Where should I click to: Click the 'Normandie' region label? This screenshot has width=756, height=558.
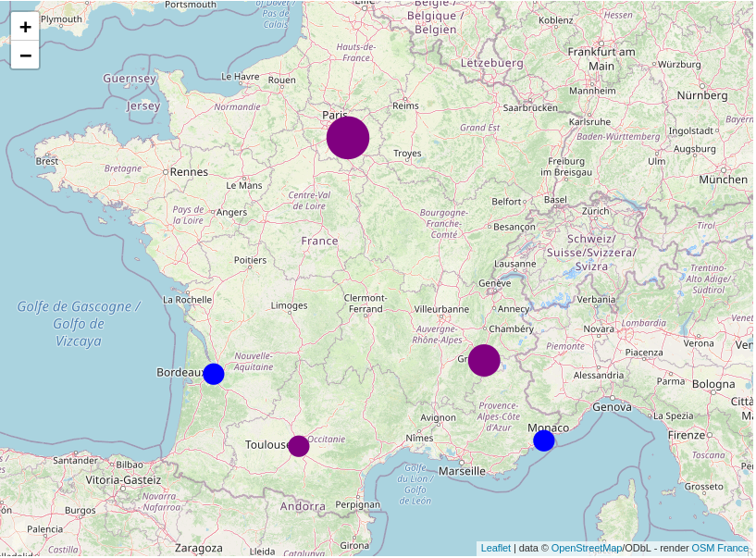point(237,107)
